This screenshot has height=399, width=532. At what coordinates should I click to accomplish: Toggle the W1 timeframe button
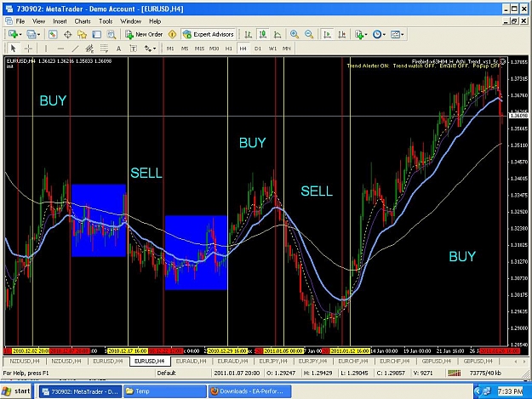[x=272, y=48]
